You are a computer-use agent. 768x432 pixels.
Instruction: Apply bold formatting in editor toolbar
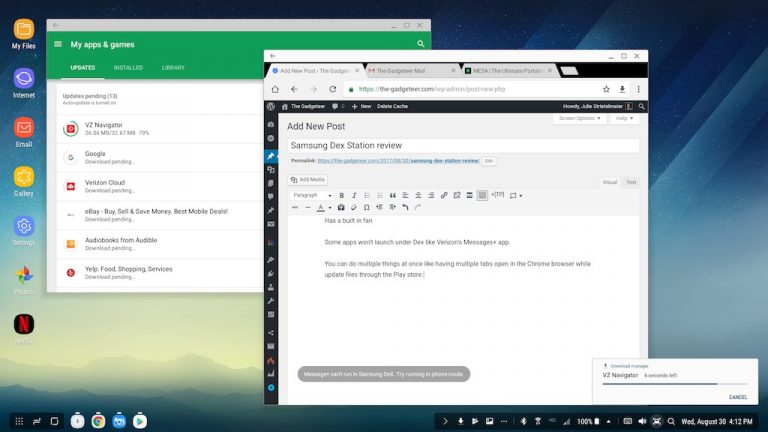coord(341,195)
